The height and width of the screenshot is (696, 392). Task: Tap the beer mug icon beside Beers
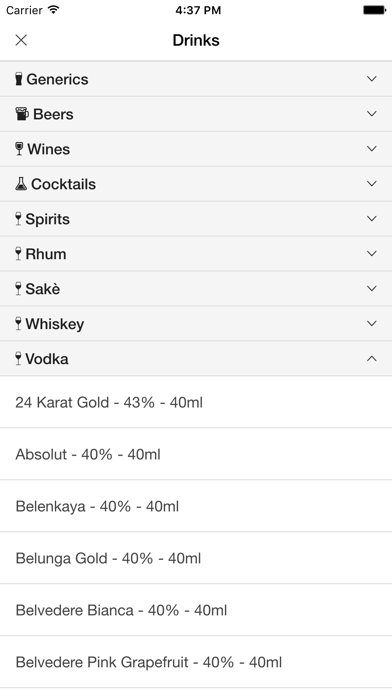coord(22,114)
